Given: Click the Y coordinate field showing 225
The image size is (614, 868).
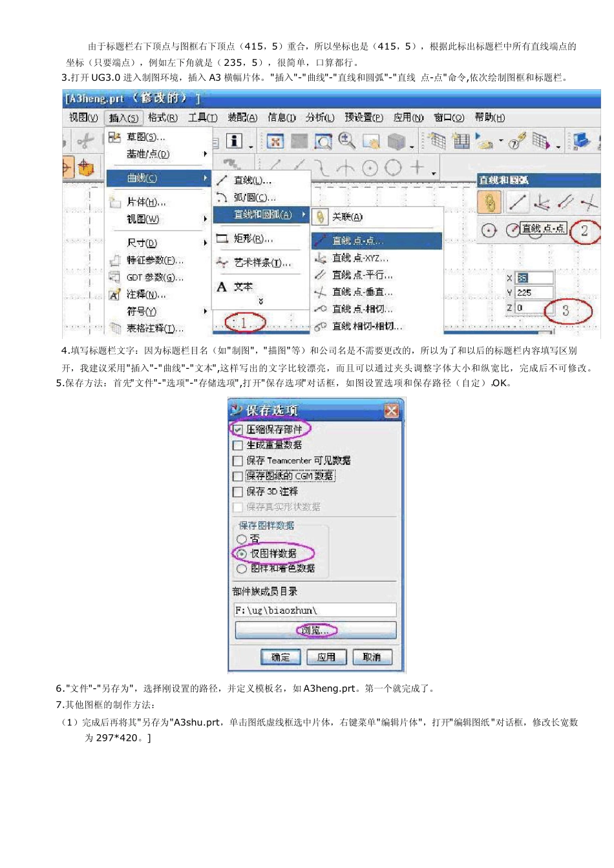Looking at the screenshot, I should (x=534, y=293).
